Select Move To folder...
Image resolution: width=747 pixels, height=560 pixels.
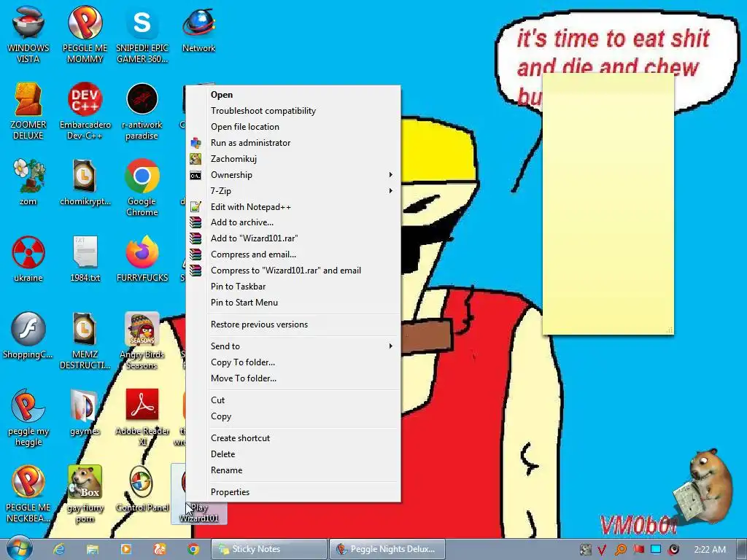click(293, 378)
